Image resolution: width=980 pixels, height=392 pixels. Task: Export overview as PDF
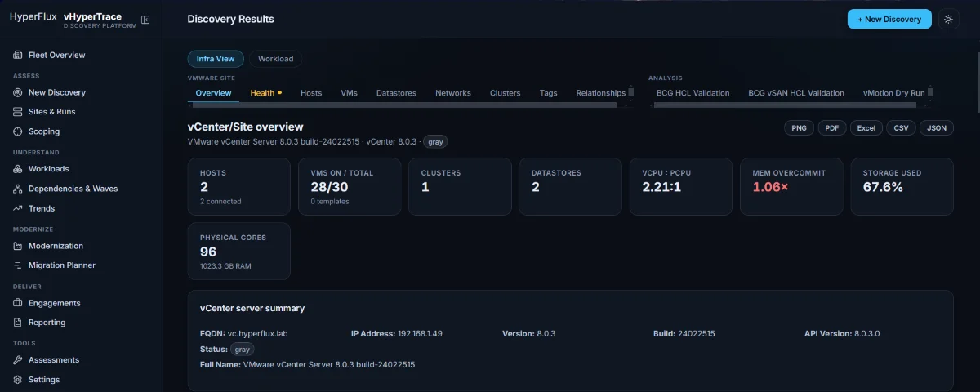pyautogui.click(x=831, y=128)
